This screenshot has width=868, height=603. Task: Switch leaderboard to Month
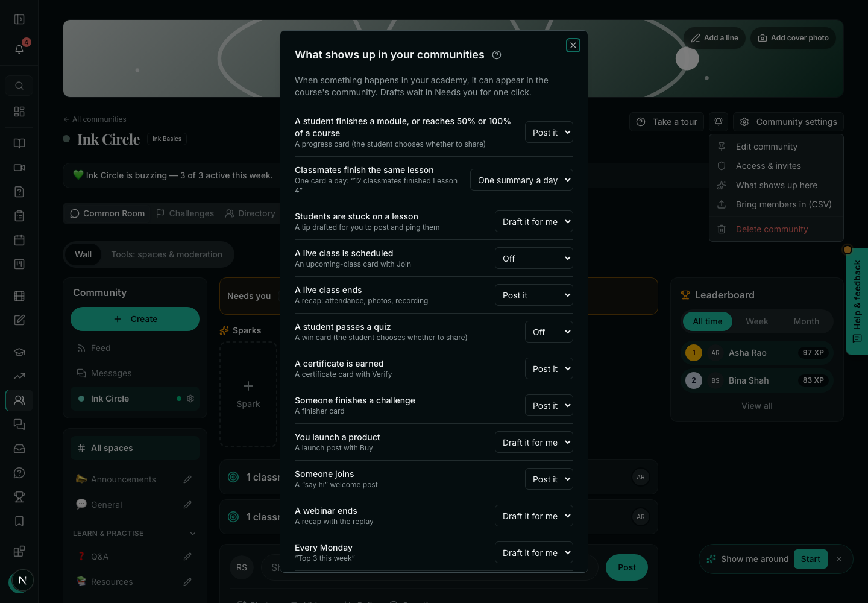(x=807, y=321)
